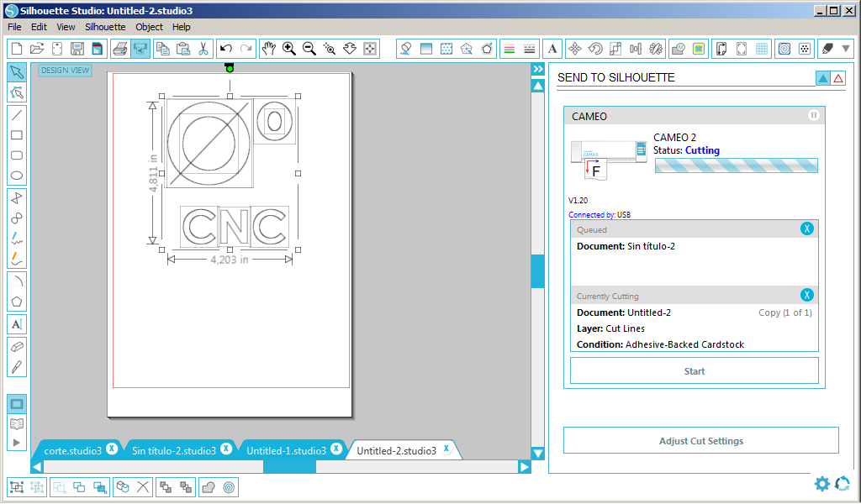Select the Knife tool

pos(17,367)
